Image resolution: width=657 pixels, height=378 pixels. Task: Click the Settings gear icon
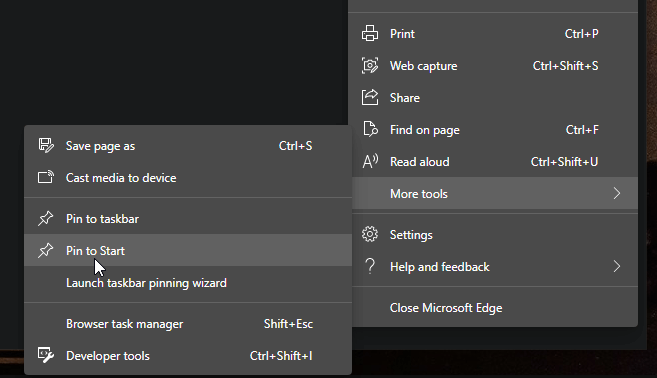tap(370, 235)
